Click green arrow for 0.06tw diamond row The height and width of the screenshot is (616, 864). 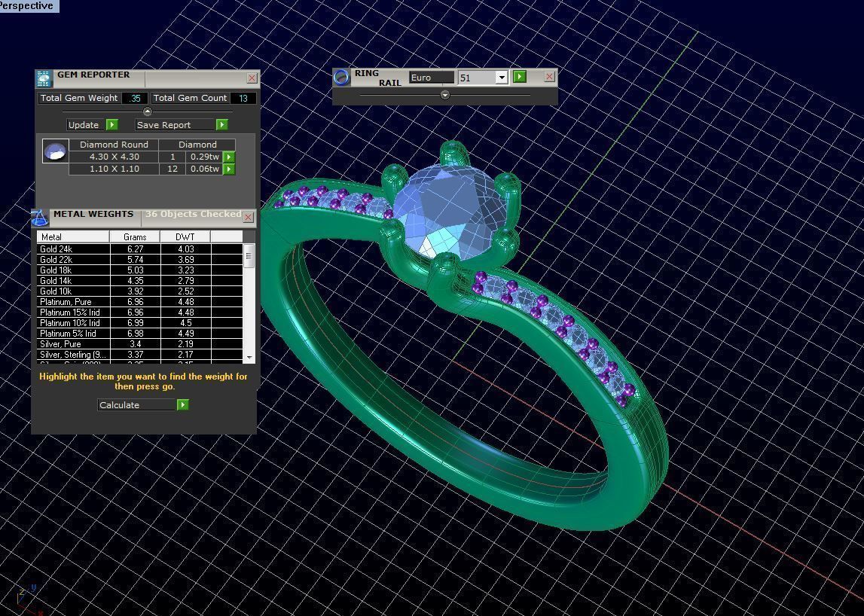pos(229,169)
